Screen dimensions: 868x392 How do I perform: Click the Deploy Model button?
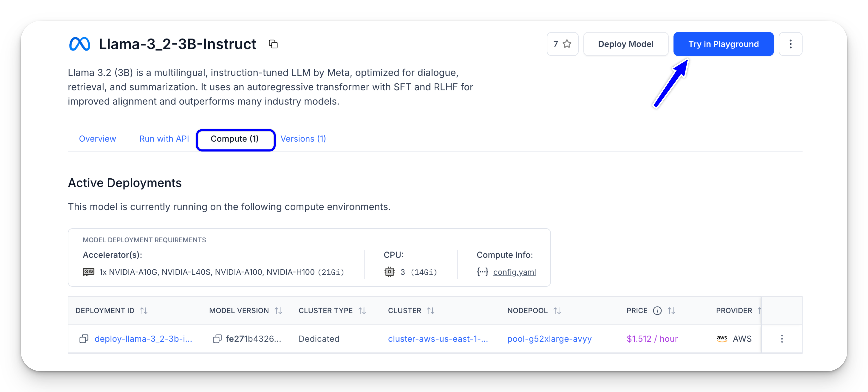click(x=625, y=44)
